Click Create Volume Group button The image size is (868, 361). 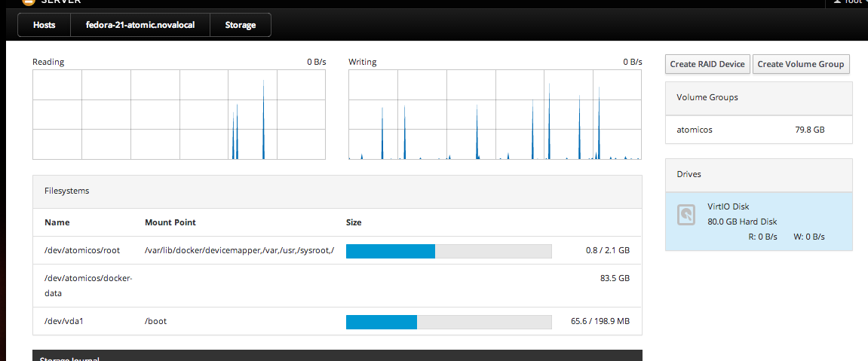800,64
